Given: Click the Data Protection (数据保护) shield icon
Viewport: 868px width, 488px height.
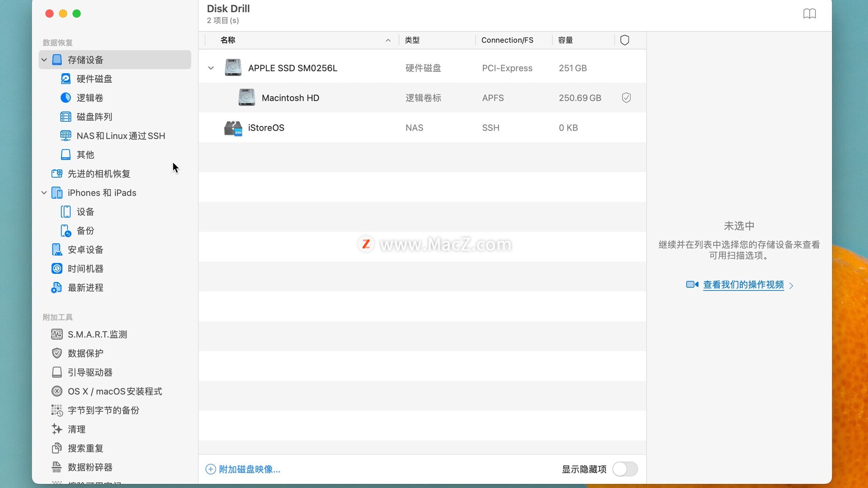Looking at the screenshot, I should coord(57,353).
